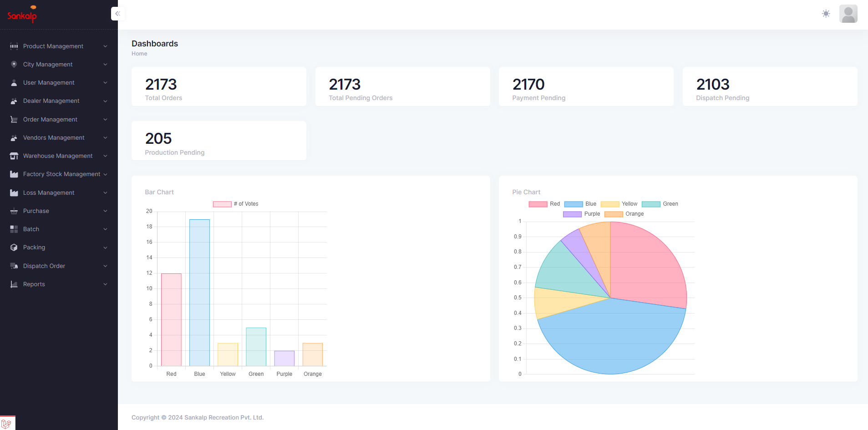Click the Purple legend color swatch
868x430 pixels.
571,214
